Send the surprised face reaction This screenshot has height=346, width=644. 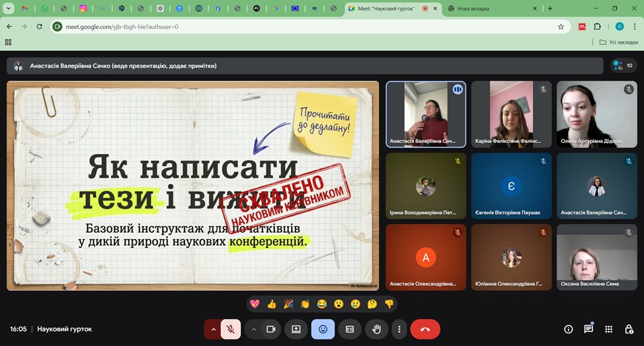(x=339, y=304)
